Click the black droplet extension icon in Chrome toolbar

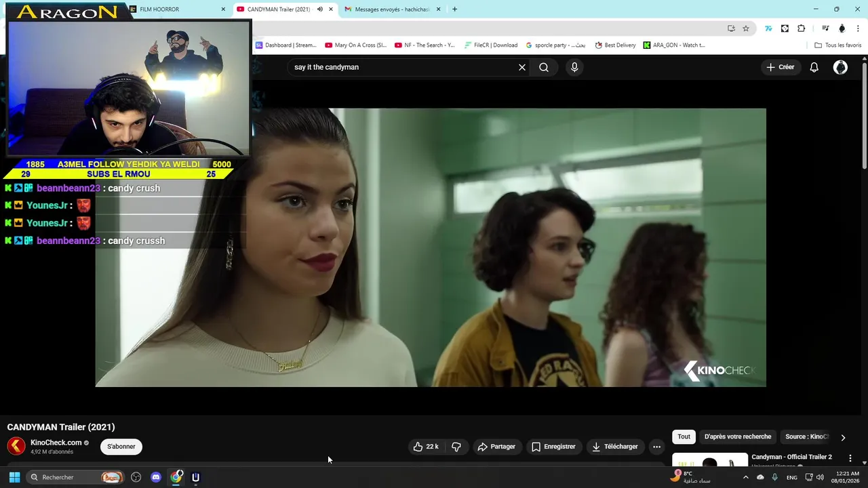coord(842,28)
